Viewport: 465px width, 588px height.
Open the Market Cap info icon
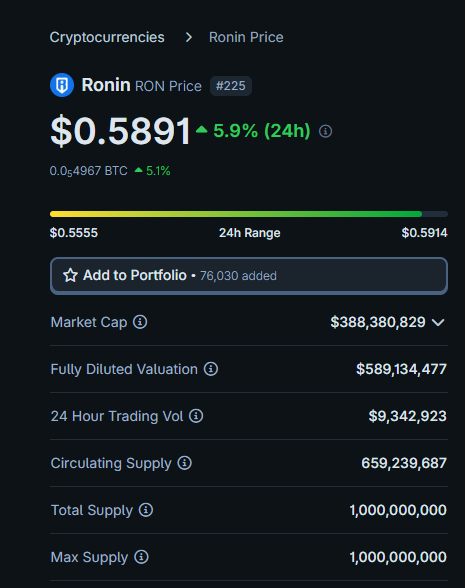coord(140,322)
